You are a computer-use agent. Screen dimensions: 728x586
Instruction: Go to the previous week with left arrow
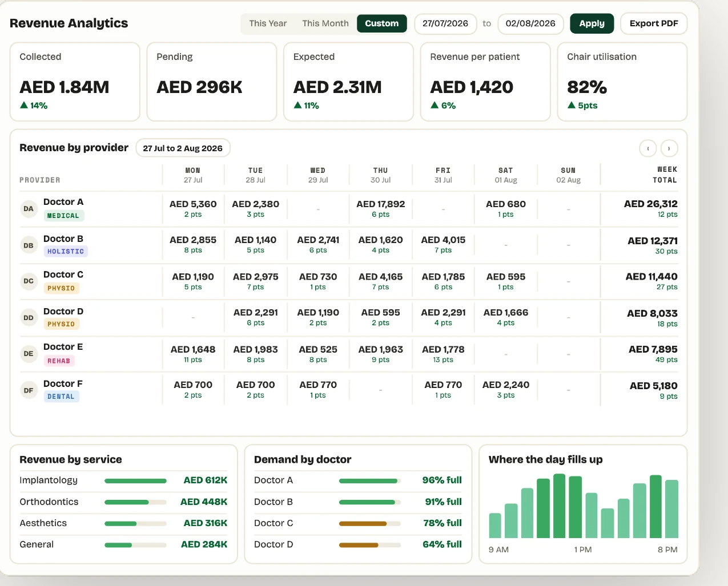[x=647, y=148]
